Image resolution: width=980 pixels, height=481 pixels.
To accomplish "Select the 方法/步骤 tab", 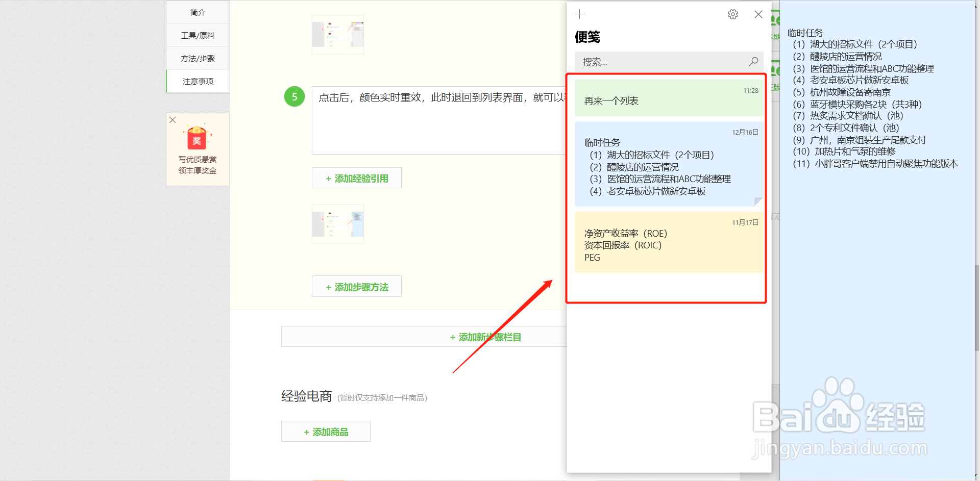I will click(197, 58).
